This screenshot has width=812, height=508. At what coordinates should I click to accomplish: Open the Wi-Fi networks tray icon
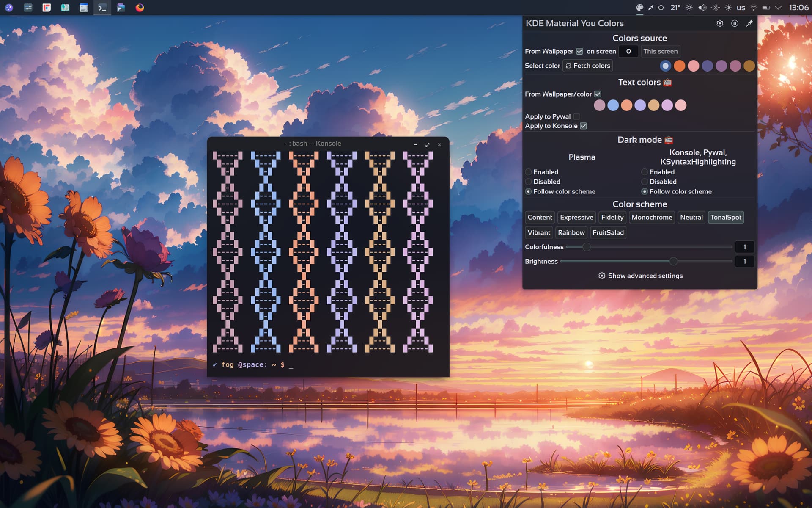754,8
